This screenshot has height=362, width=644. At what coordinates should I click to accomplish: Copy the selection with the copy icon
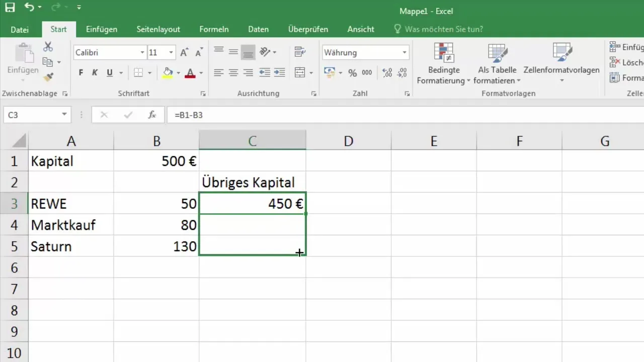click(x=48, y=62)
